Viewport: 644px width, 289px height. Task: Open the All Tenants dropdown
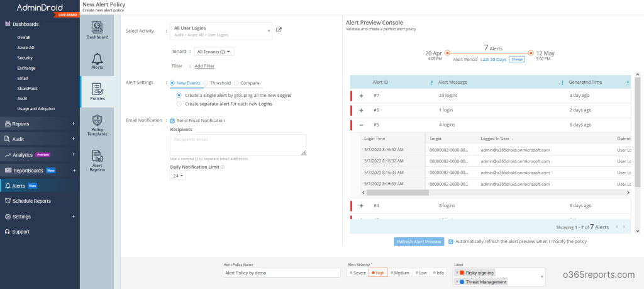(x=214, y=52)
